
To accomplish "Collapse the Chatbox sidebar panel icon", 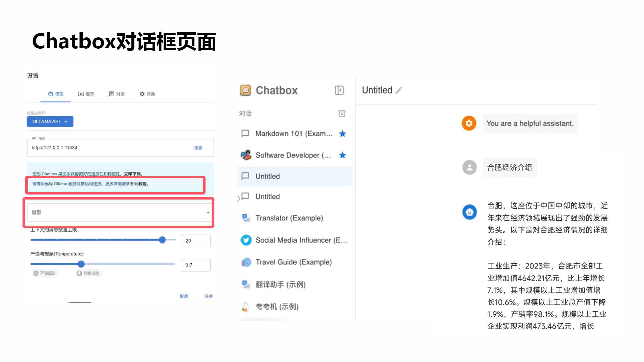I will [339, 90].
